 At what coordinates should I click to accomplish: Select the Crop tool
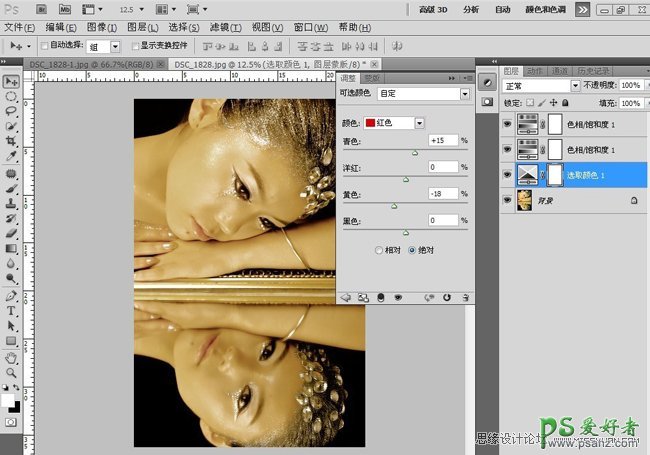(11, 142)
